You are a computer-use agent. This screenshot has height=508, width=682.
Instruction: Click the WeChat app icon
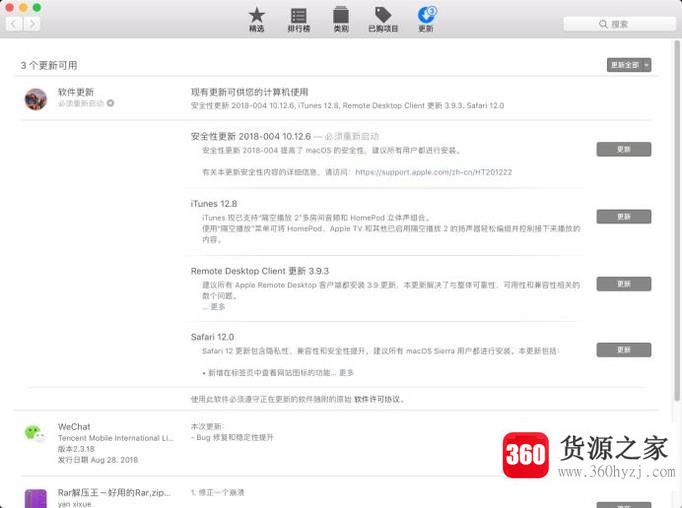click(35, 434)
